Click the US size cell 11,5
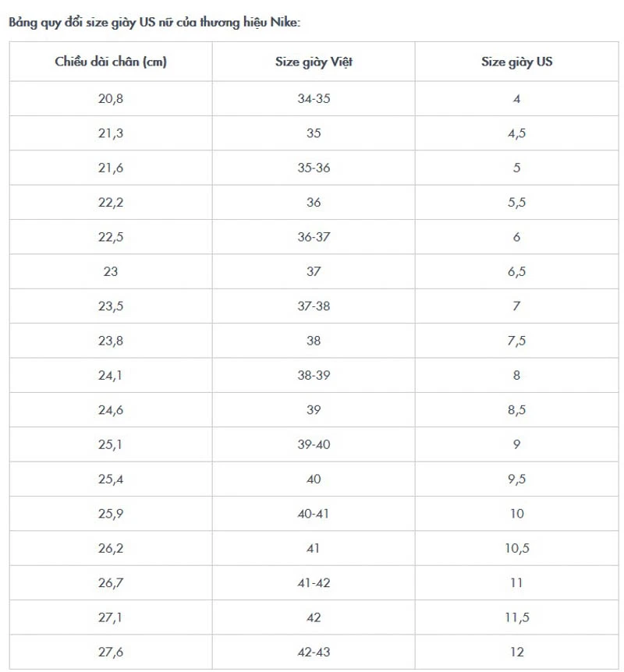Viewport: 624px width, 672px height. click(x=516, y=617)
